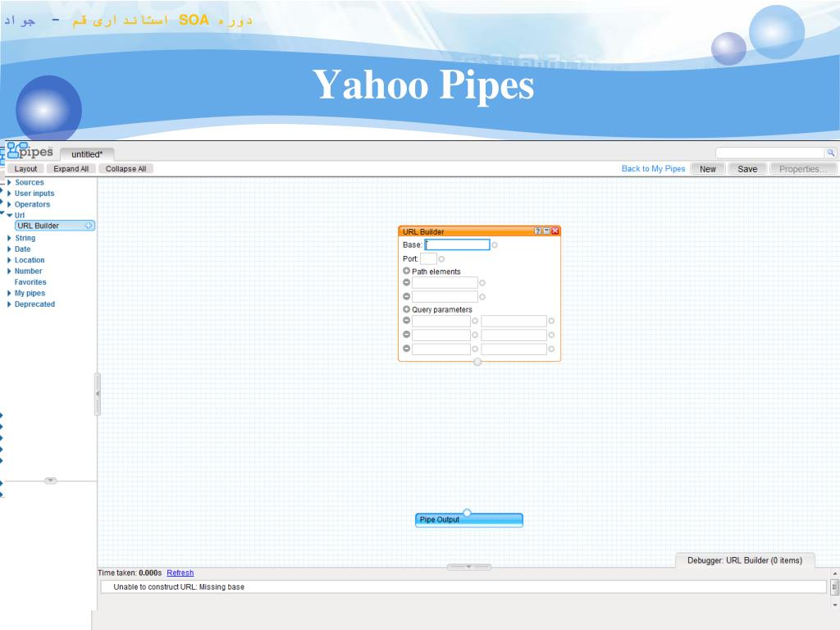Expand the My pipes category

click(x=9, y=293)
